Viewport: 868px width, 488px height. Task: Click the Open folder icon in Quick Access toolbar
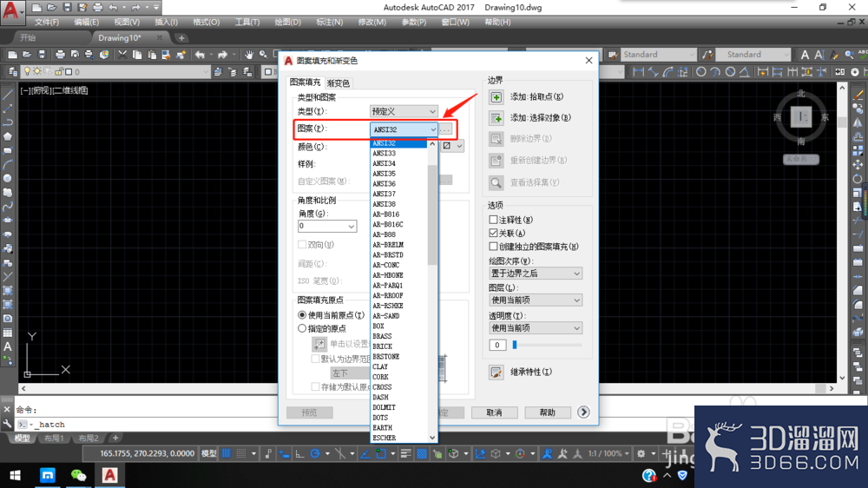[51, 8]
